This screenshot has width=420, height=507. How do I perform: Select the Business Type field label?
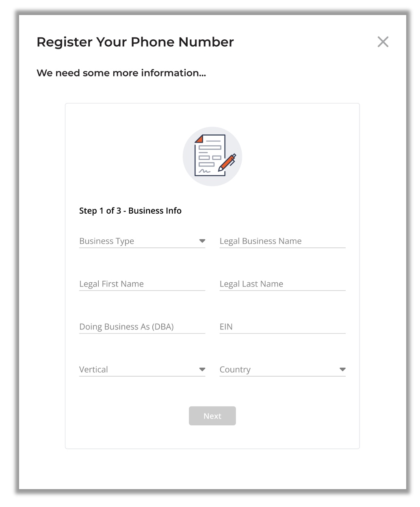coord(106,241)
